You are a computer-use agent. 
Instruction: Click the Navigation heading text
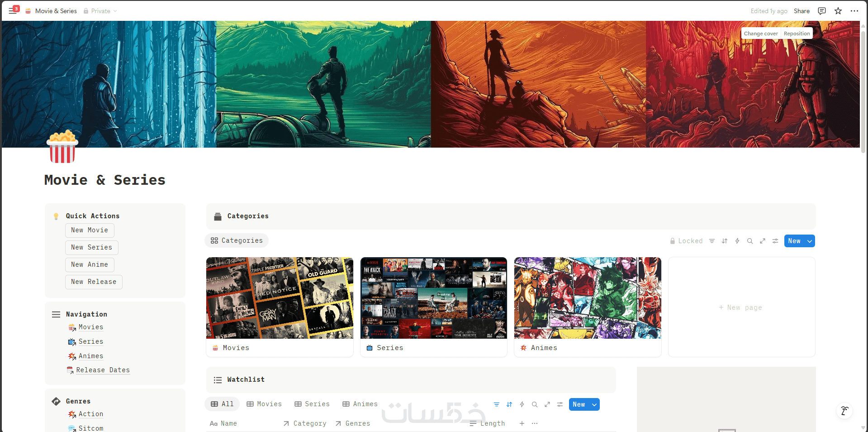tap(87, 314)
